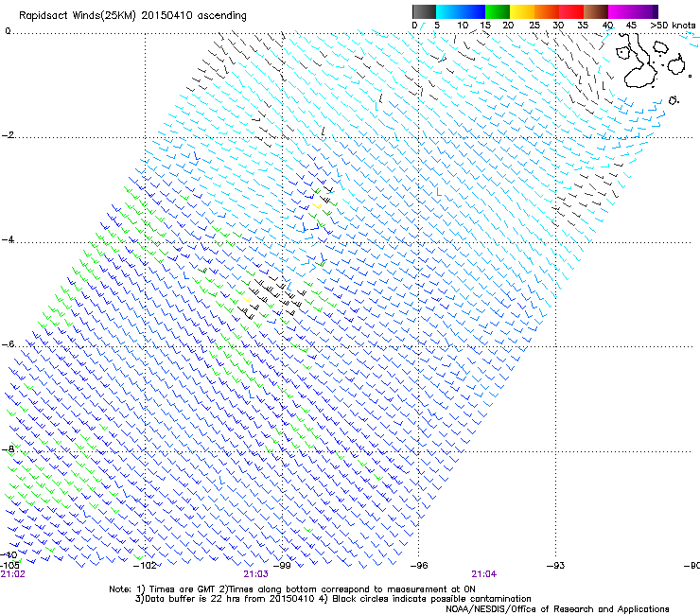This screenshot has width=700, height=615.
Task: Click the gray 0-5 knots color segment
Action: pos(424,11)
